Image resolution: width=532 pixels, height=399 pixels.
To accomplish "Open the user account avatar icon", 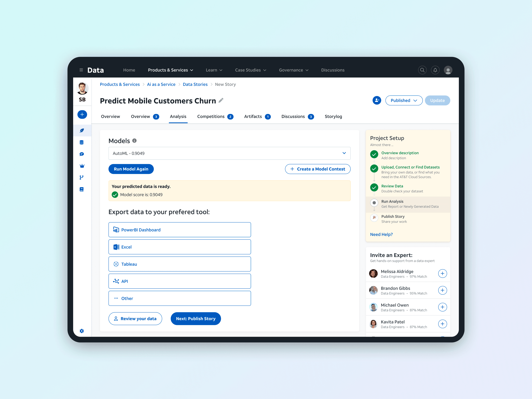I will click(448, 70).
